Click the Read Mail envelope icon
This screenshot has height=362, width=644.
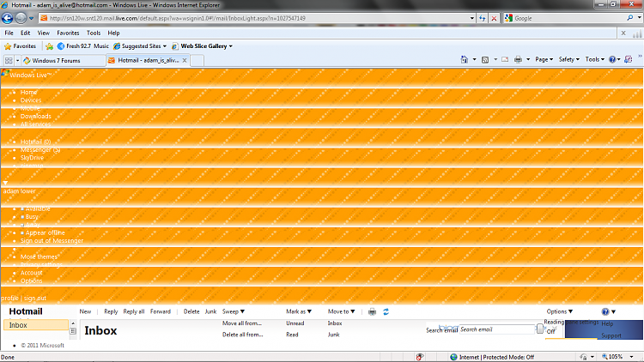click(505, 59)
